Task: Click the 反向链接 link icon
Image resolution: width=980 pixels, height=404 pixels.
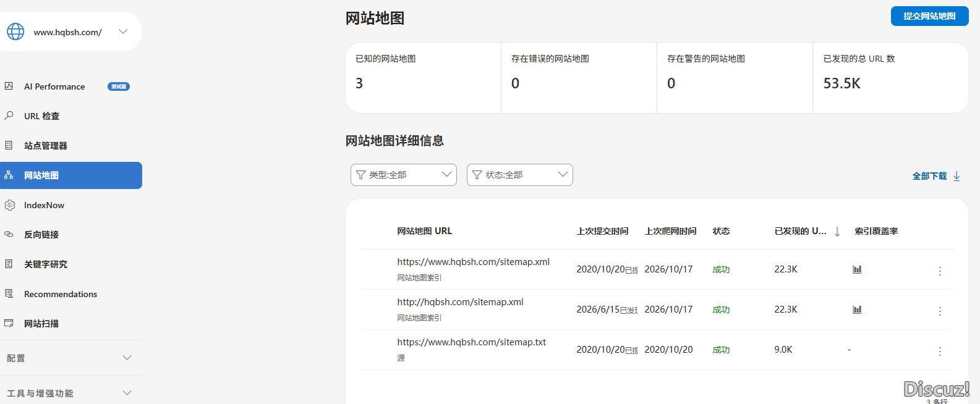Action: click(x=9, y=234)
